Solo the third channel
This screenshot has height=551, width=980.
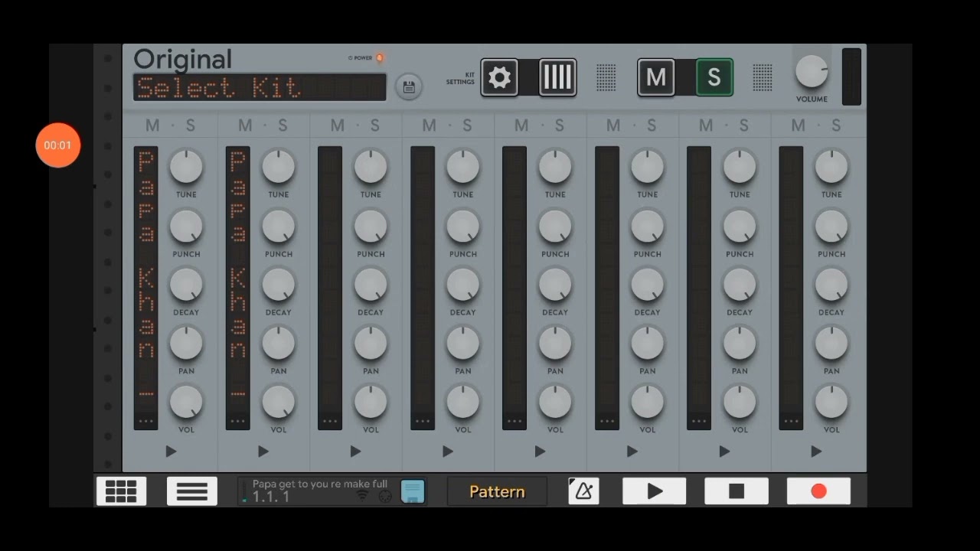click(374, 126)
